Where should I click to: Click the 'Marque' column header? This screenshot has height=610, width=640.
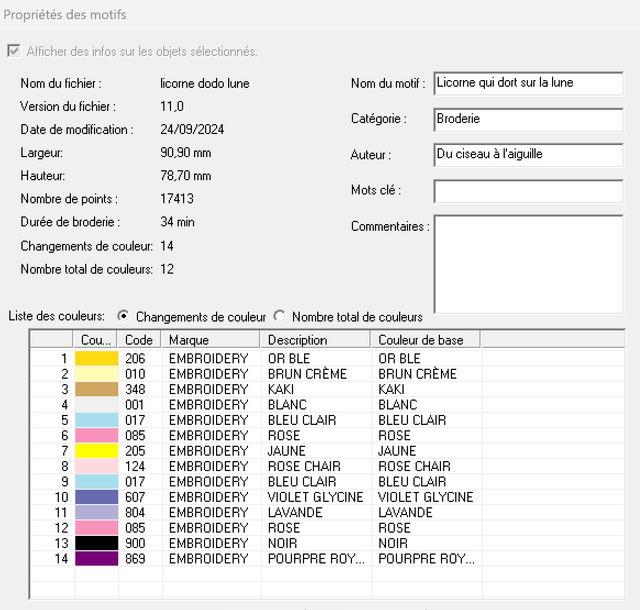tap(211, 340)
